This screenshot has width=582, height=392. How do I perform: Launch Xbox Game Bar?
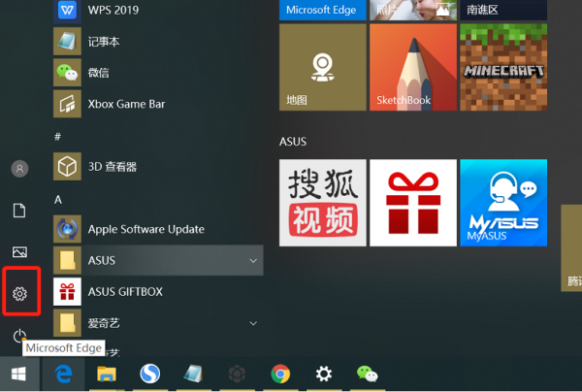click(158, 104)
